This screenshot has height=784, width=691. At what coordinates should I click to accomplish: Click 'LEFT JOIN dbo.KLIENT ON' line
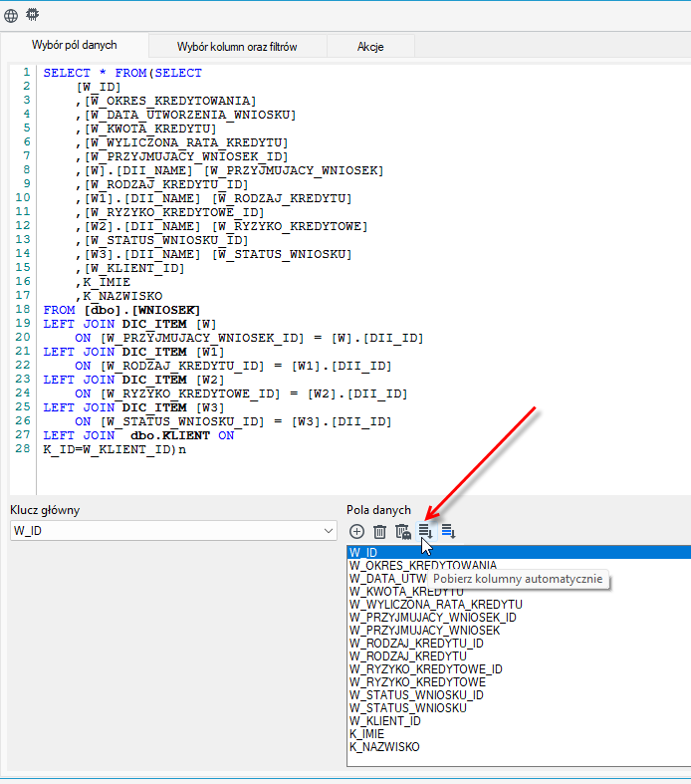tap(138, 435)
